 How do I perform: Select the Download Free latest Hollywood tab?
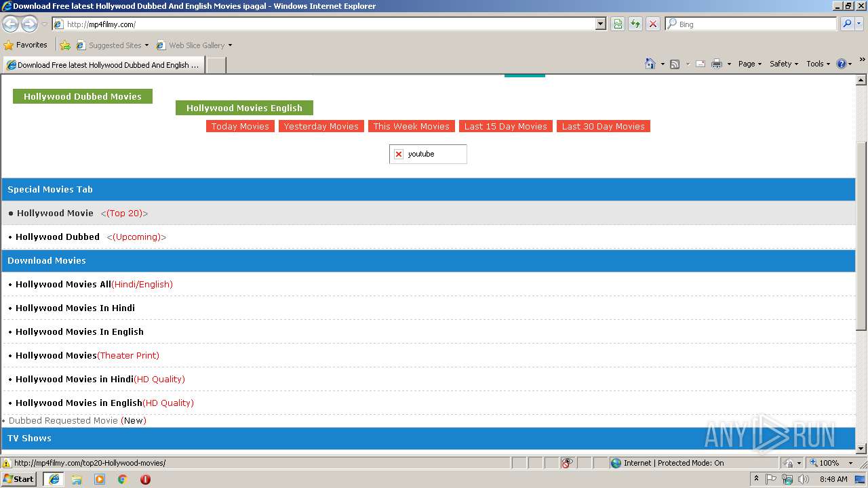click(103, 65)
